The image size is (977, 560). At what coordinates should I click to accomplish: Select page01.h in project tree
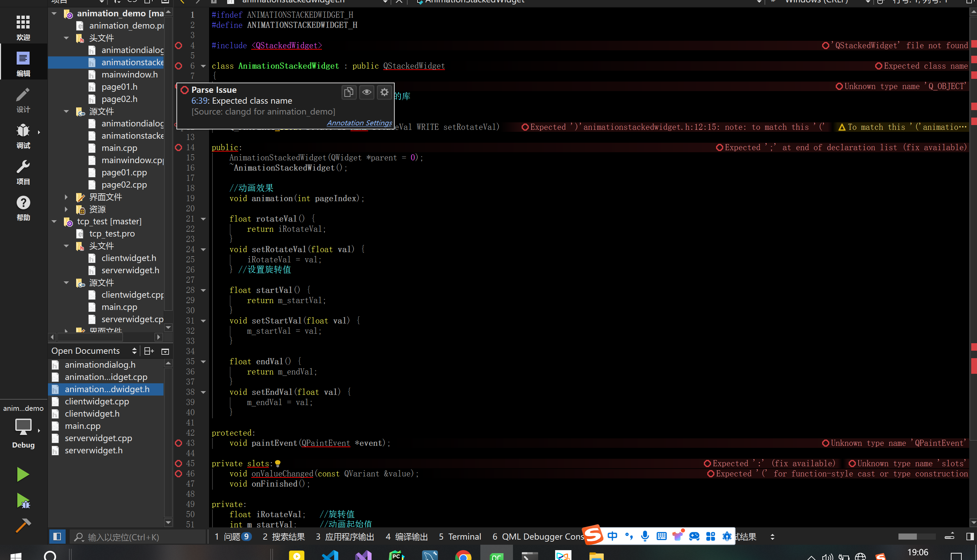[x=119, y=87]
